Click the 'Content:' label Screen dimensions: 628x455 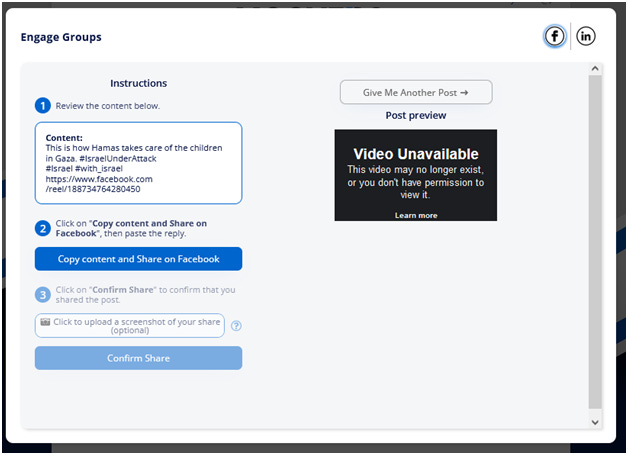[x=64, y=138]
